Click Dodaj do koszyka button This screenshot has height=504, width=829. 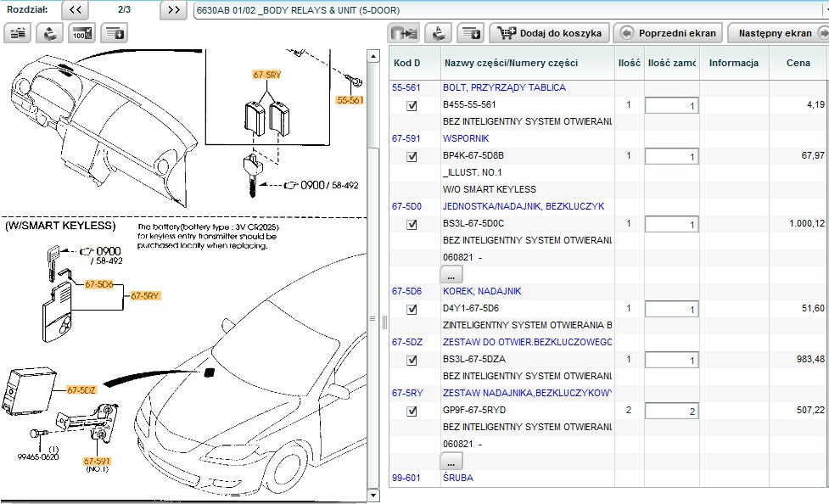click(x=549, y=33)
